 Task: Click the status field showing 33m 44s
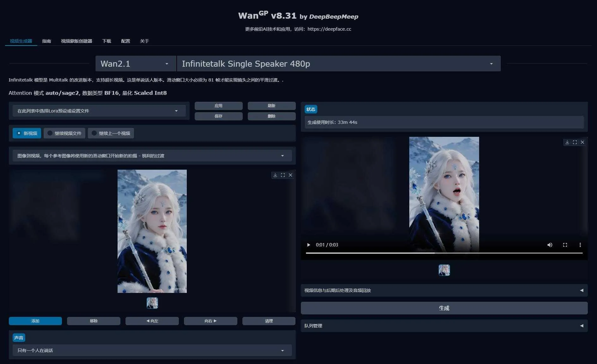pos(444,122)
